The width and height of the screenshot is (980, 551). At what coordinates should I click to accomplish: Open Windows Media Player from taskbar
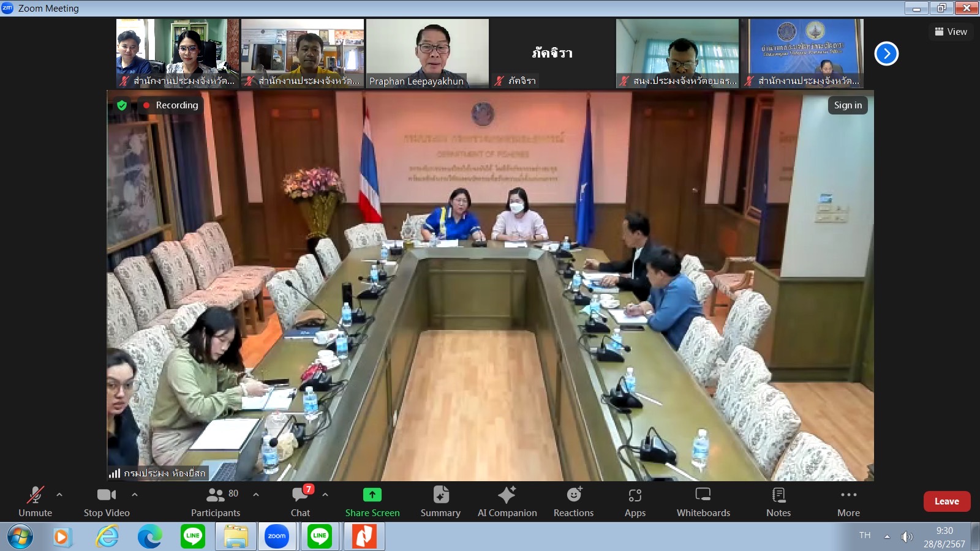[x=62, y=537]
